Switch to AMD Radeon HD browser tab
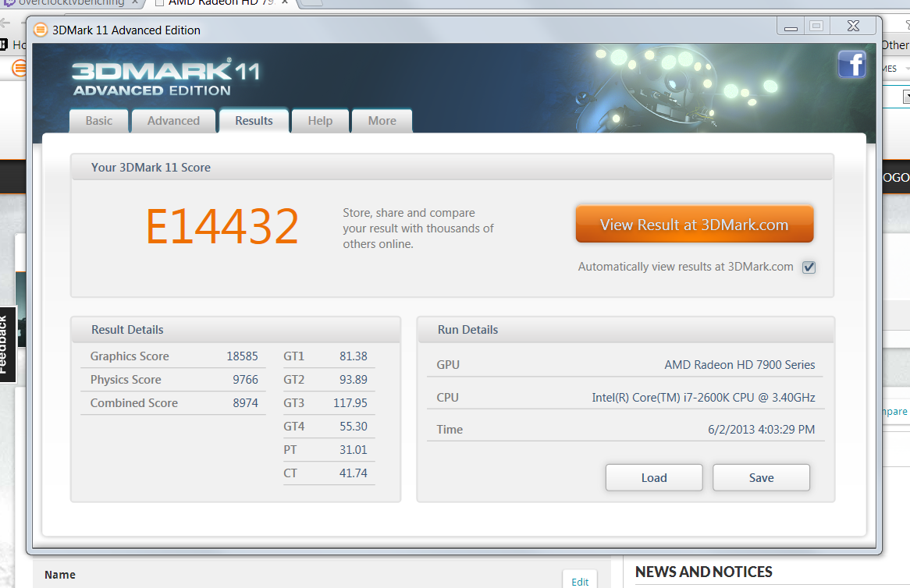 pyautogui.click(x=221, y=3)
